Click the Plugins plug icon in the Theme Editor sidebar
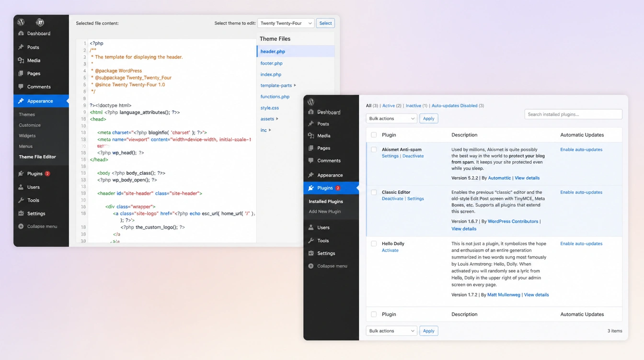The height and width of the screenshot is (360, 644). [x=21, y=174]
